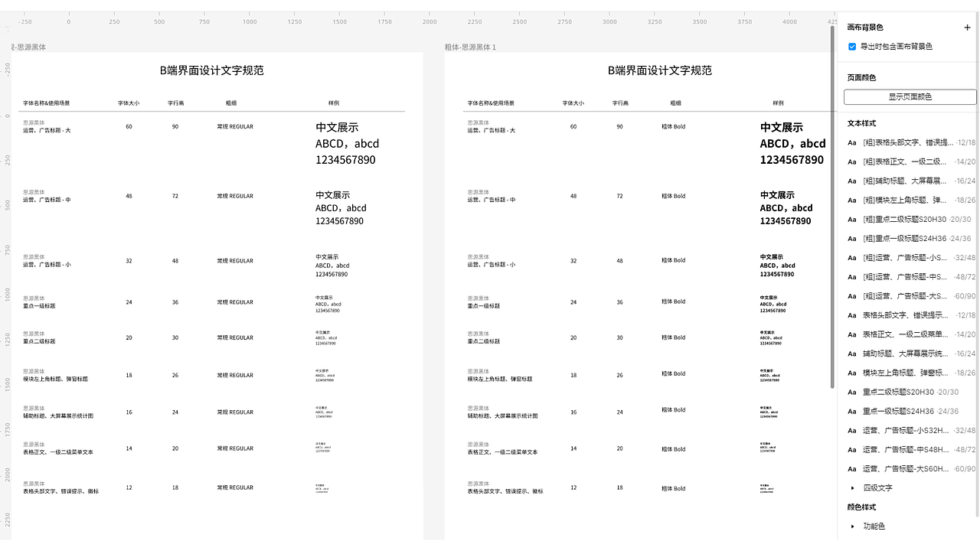
Task: Expand the 四级文字 text style group
Action: click(x=851, y=487)
